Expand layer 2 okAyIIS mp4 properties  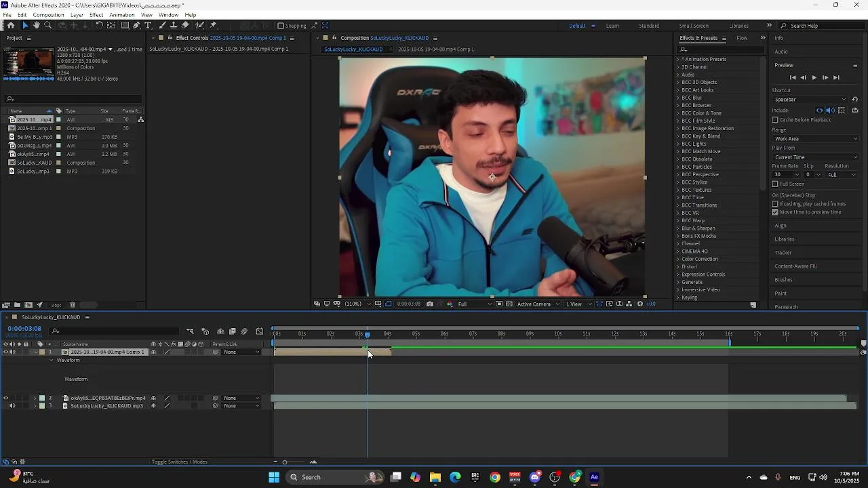[35, 399]
